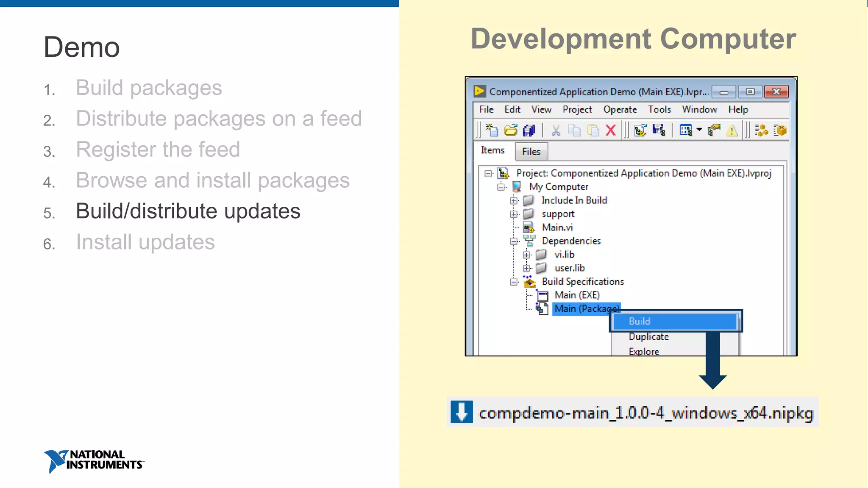Open the Help menu
The height and width of the screenshot is (488, 868).
click(x=738, y=109)
